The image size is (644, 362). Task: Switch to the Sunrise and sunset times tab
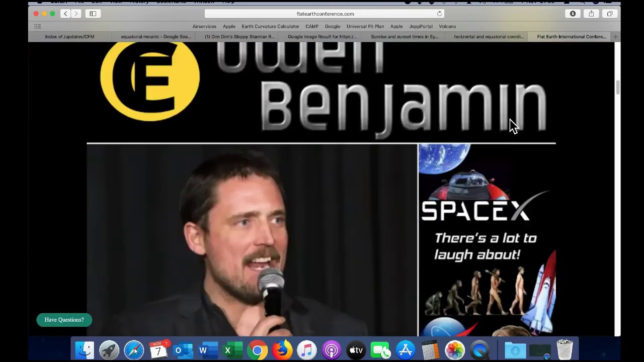coord(405,37)
